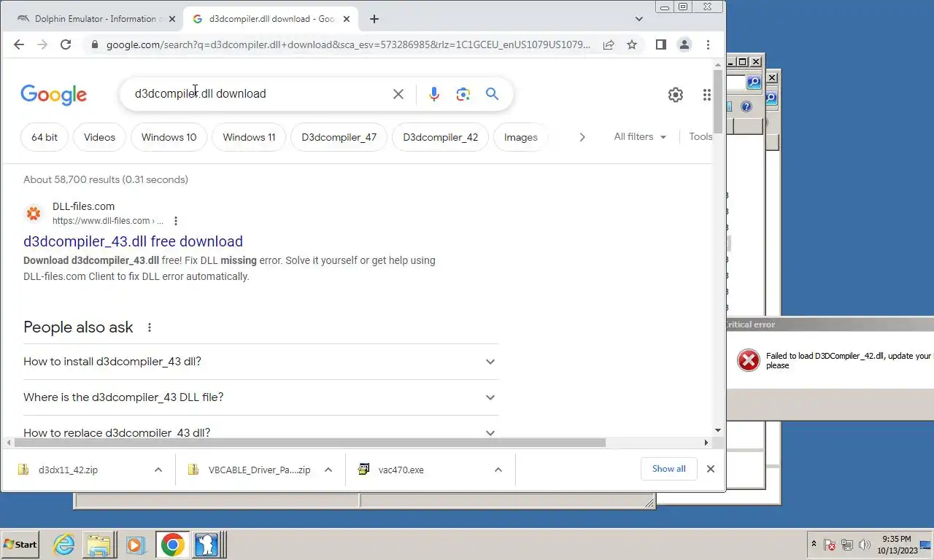Screen dimensions: 934x560
Task: Launch Internet Explorer from taskbar
Action: click(64, 545)
